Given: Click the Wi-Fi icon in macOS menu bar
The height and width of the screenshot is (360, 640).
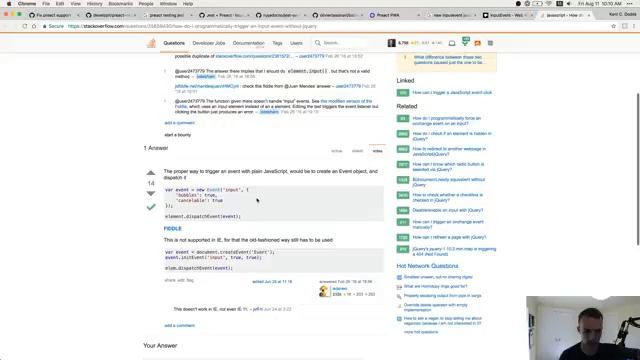Looking at the screenshot, I should tap(549, 4).
